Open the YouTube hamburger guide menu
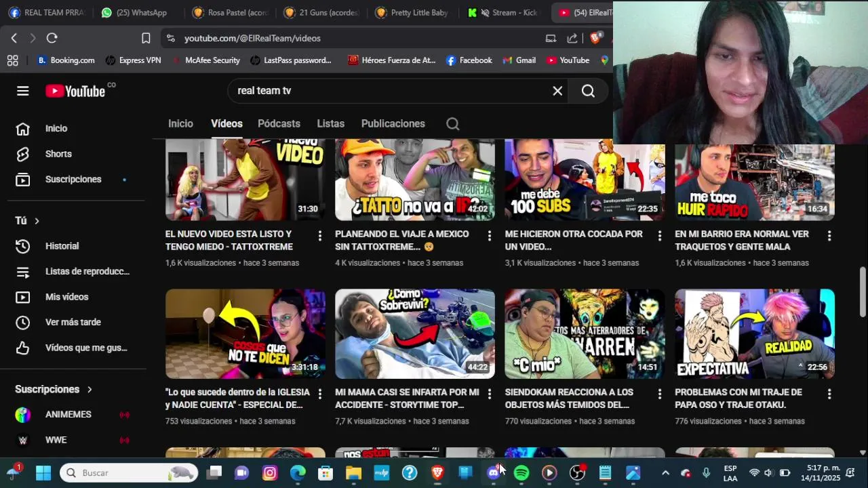The image size is (868, 488). pos(23,91)
